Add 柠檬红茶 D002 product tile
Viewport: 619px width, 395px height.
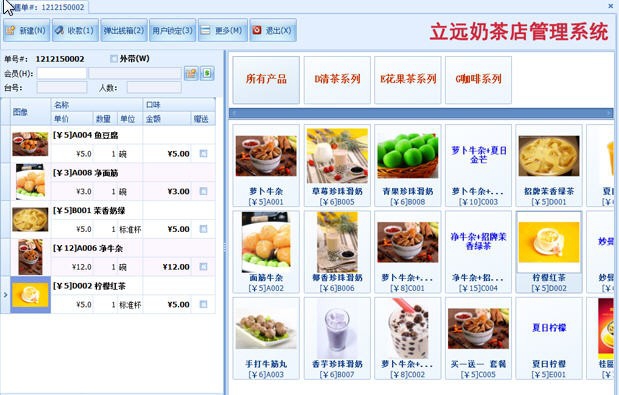tap(549, 252)
